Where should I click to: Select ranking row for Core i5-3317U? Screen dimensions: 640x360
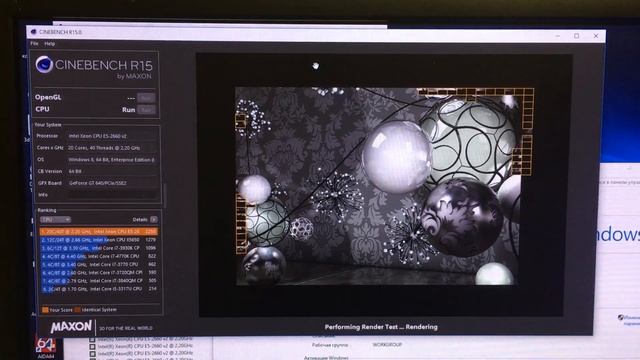[98, 289]
